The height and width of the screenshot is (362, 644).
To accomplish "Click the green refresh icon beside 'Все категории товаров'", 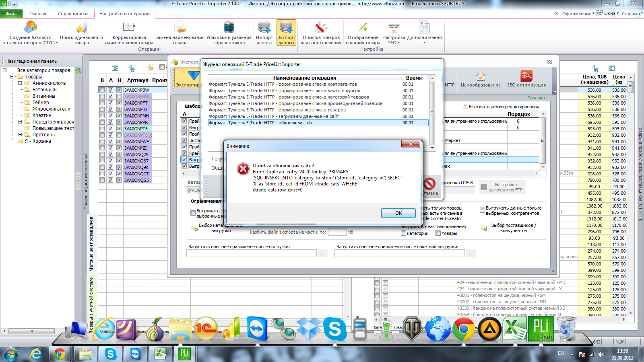I will pos(78,70).
